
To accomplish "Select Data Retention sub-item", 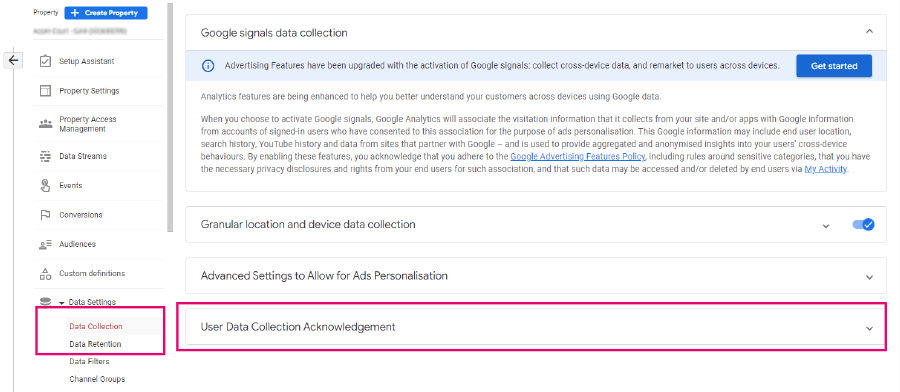I will point(95,344).
